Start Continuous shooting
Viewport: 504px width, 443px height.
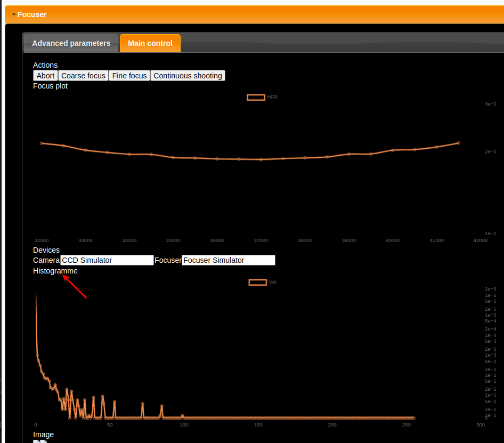[188, 76]
